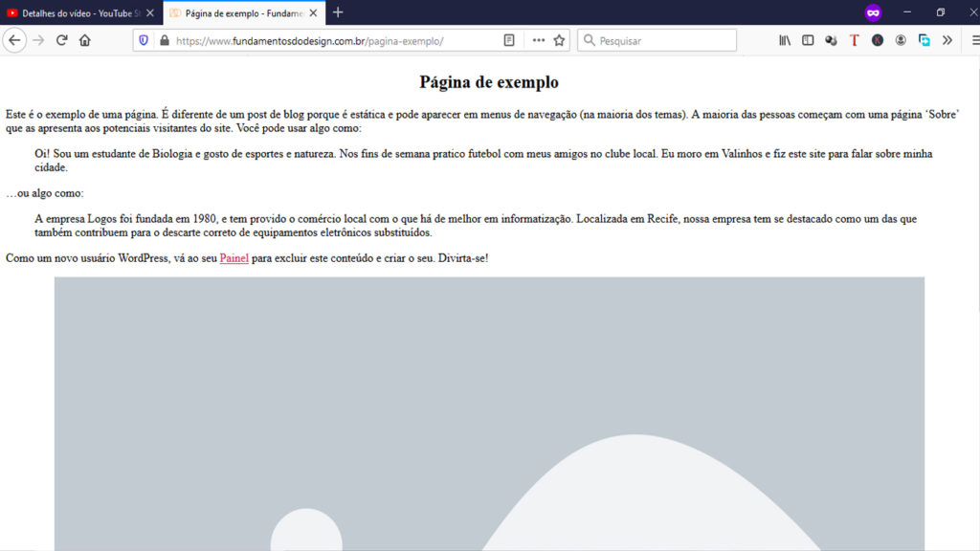Open the Firefox hamburger menu
The image size is (980, 551).
coord(975,40)
